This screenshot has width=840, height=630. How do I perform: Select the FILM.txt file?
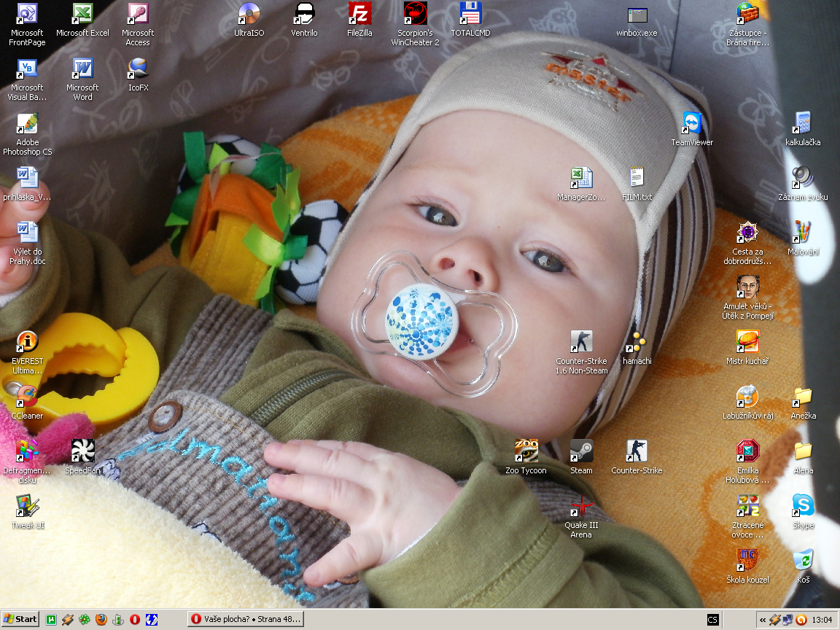tap(637, 178)
